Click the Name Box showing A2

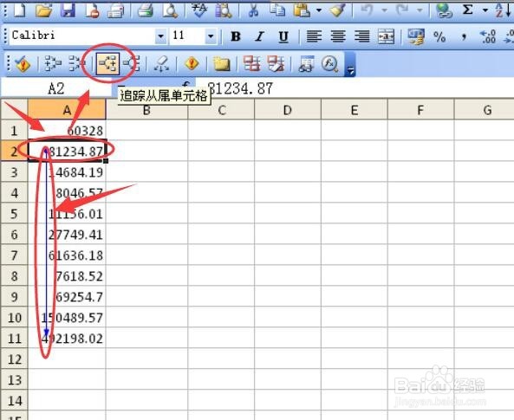click(56, 88)
